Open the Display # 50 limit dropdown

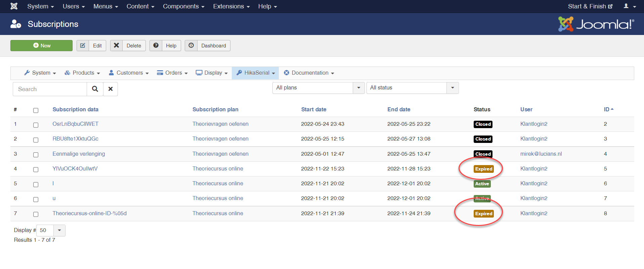[51, 230]
